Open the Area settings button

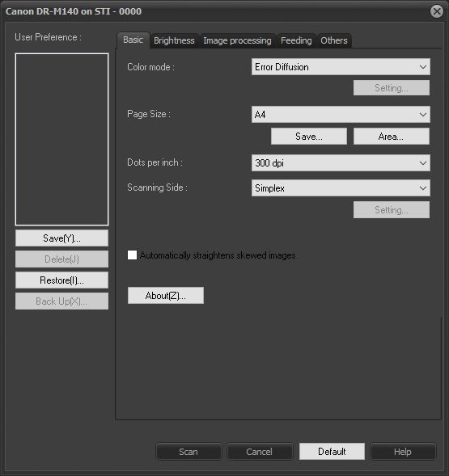(x=392, y=137)
